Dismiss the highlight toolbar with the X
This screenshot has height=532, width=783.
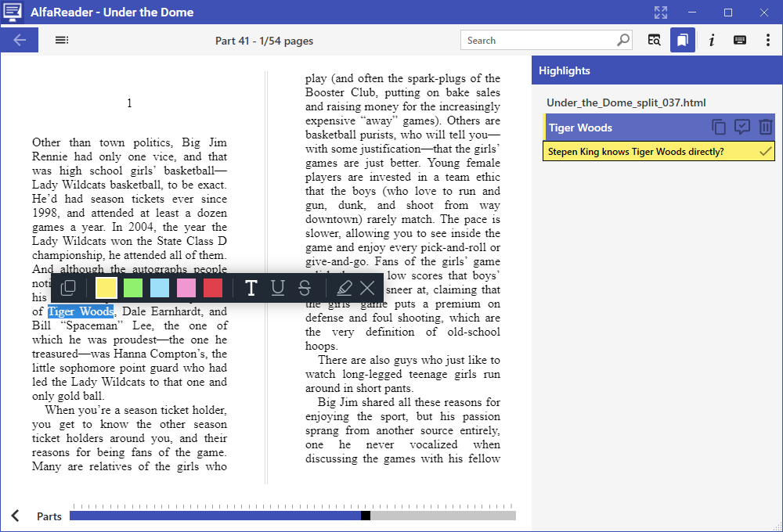point(367,288)
